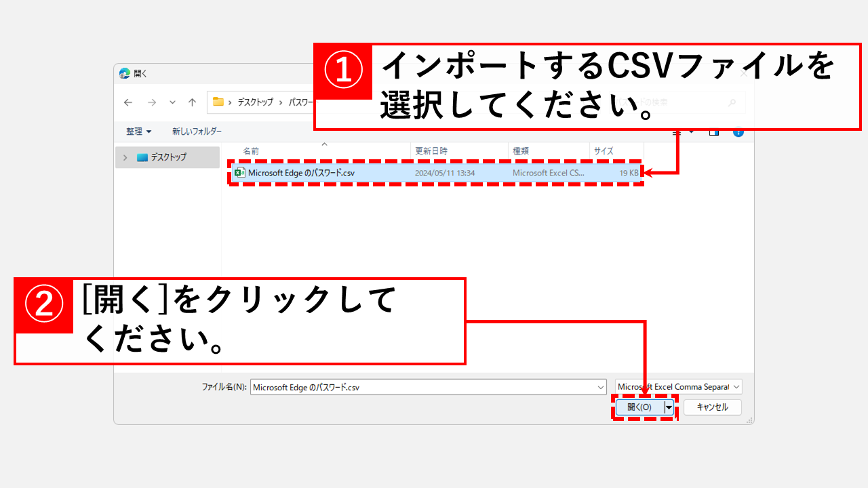Create a folder with 新しいフォルダー
The image size is (868, 488).
[x=197, y=131]
